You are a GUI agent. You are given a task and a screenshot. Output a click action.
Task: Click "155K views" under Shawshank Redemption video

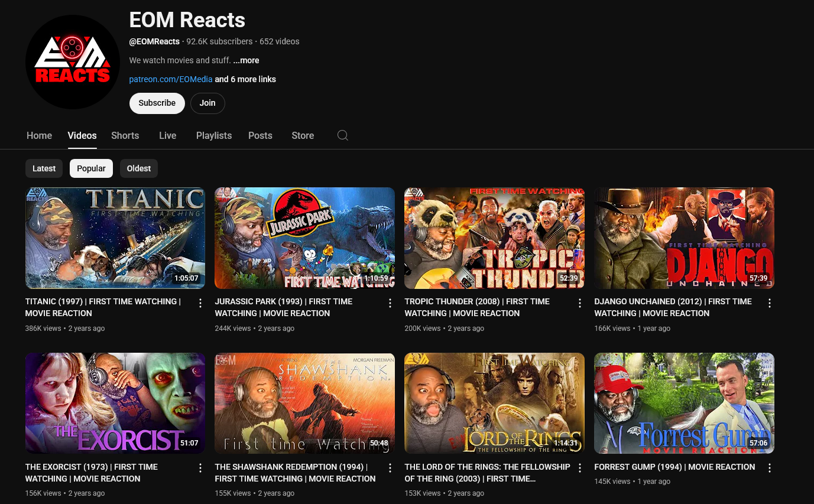233,493
